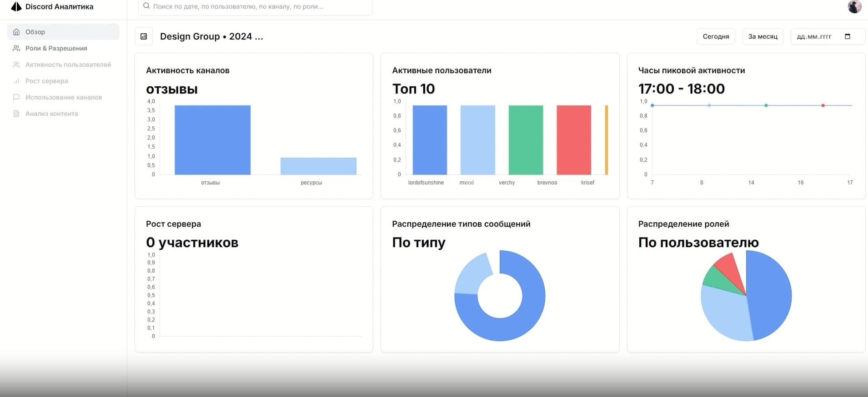Click the Discord Аналитика logo icon
This screenshot has width=868, height=397.
pyautogui.click(x=16, y=6)
